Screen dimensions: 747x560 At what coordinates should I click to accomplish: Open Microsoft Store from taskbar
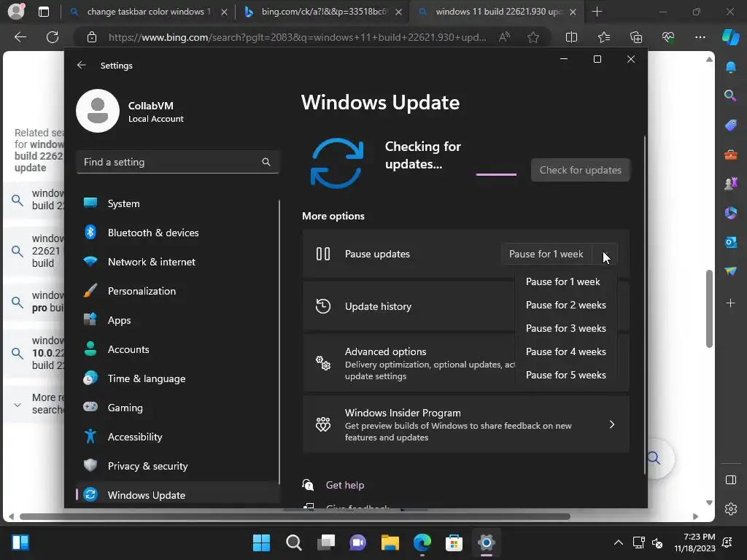pyautogui.click(x=454, y=542)
